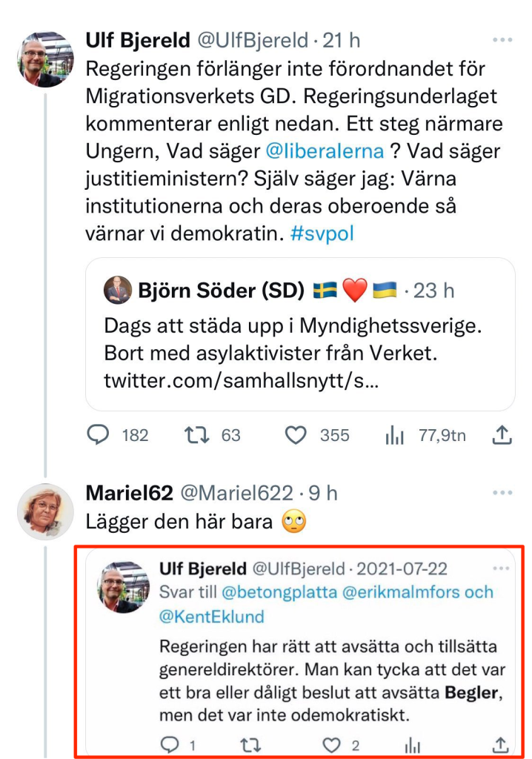Like the tweet with 355 likes
532x759 pixels.
coord(296,435)
